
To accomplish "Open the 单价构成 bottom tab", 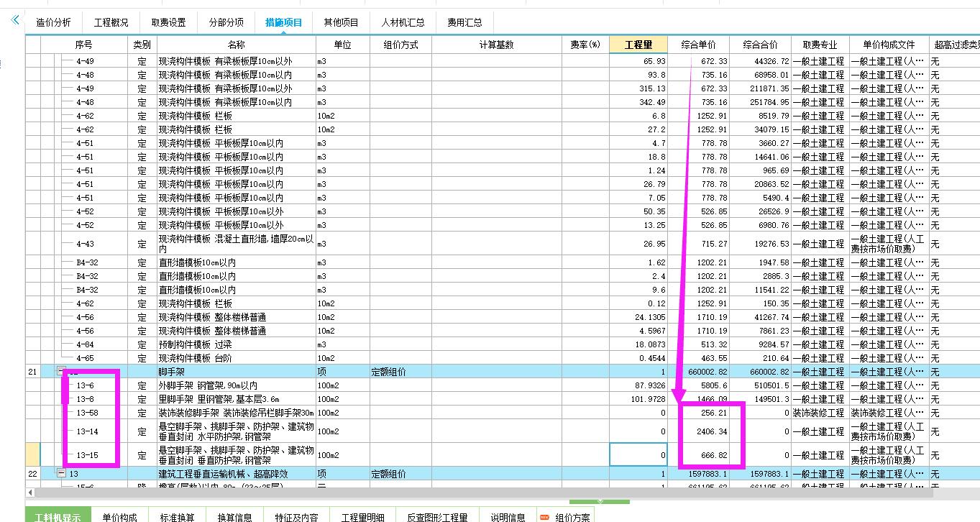I will (x=119, y=515).
